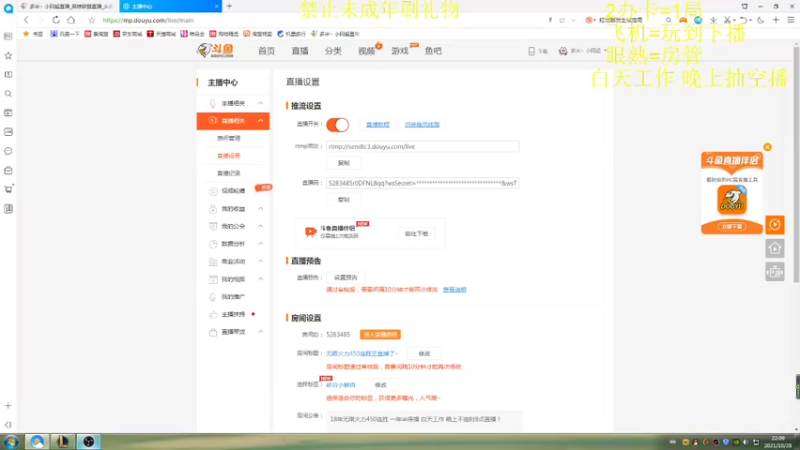Expand 主播相关 sidebar section
800x450 pixels.
[261, 103]
